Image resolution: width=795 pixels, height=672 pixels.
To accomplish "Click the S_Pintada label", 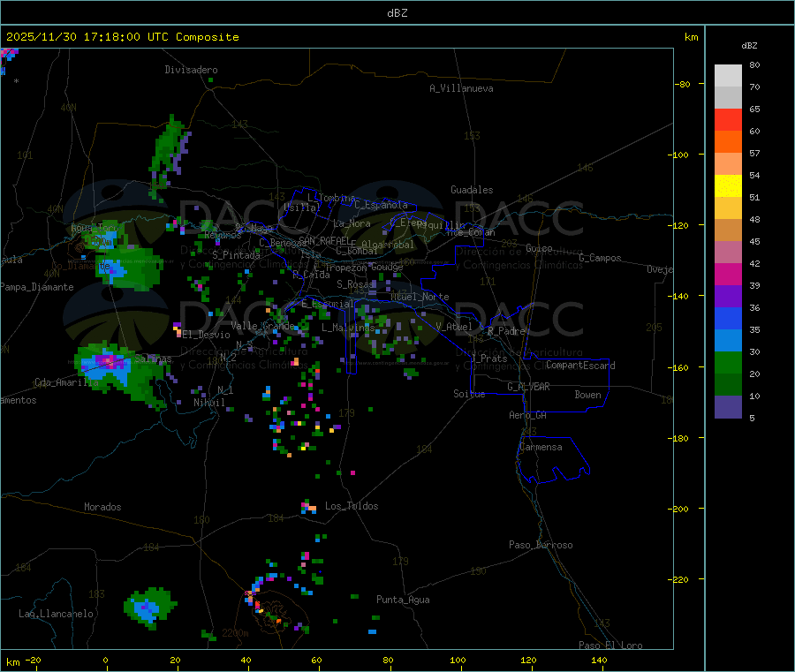I will tap(236, 255).
